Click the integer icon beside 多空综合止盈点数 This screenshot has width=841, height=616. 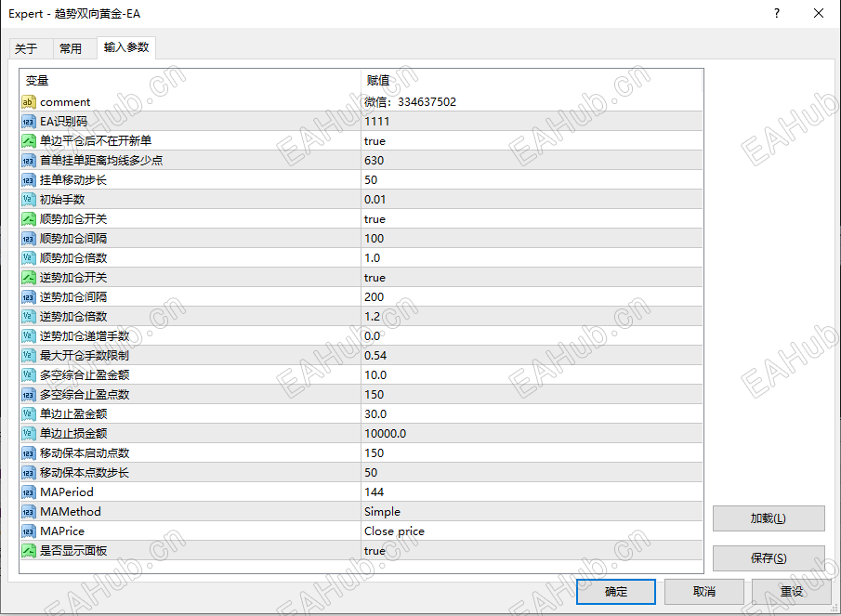[29, 395]
